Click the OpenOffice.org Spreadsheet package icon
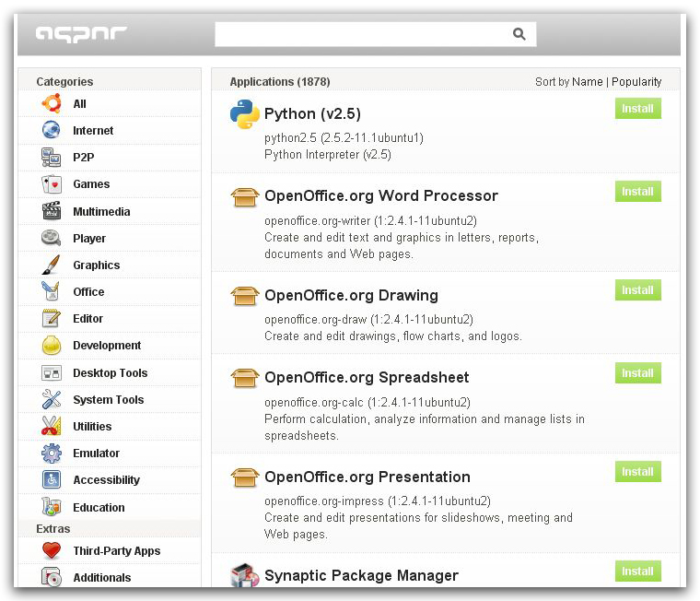700x601 pixels. [245, 378]
